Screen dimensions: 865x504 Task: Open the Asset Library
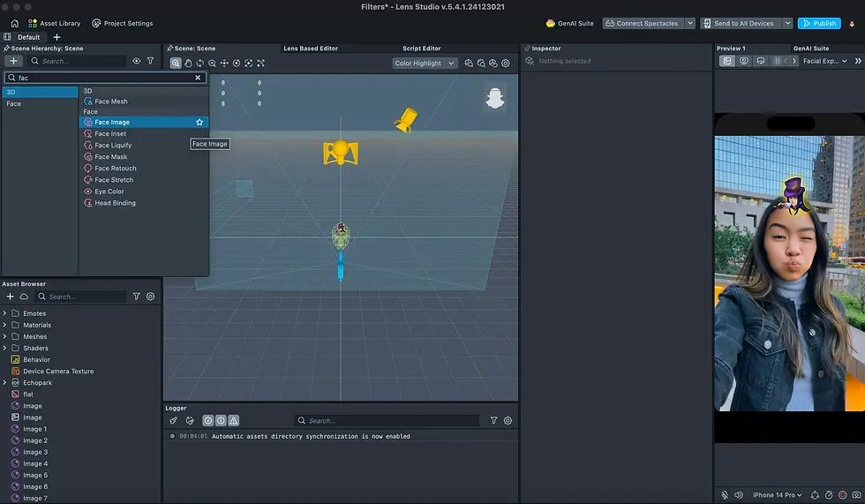click(54, 23)
